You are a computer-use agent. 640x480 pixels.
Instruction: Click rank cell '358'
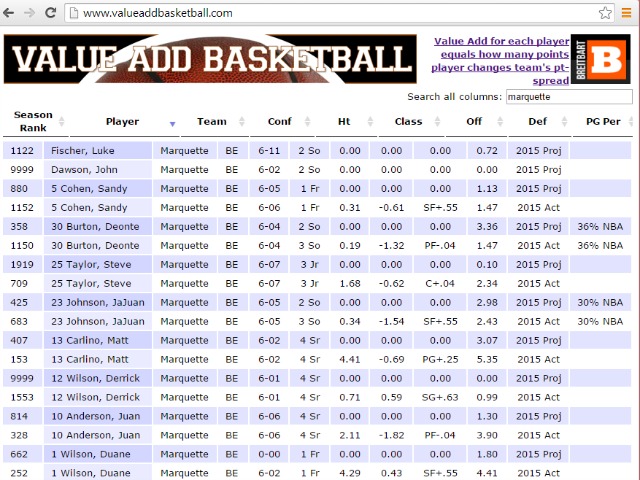point(22,227)
